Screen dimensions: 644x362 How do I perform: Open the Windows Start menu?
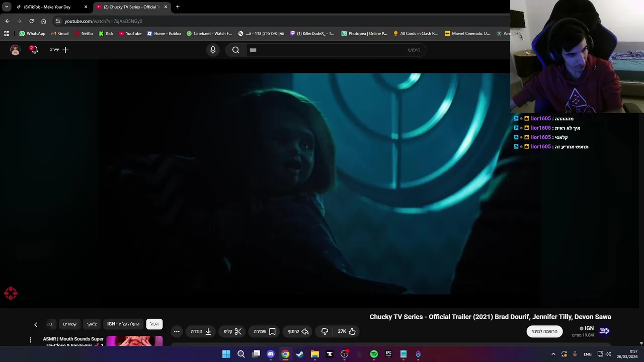pos(226,354)
